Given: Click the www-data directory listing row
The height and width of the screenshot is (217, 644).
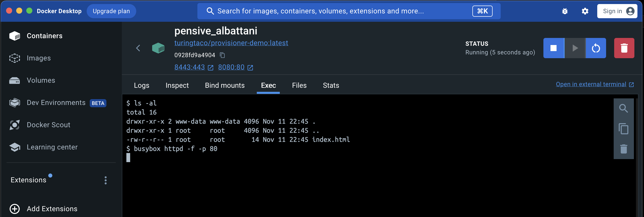Looking at the screenshot, I should 221,121.
